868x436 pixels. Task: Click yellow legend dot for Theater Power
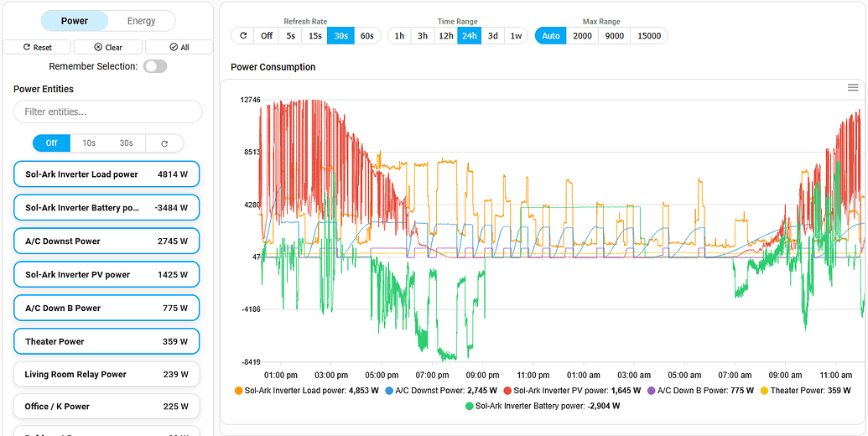pyautogui.click(x=765, y=391)
